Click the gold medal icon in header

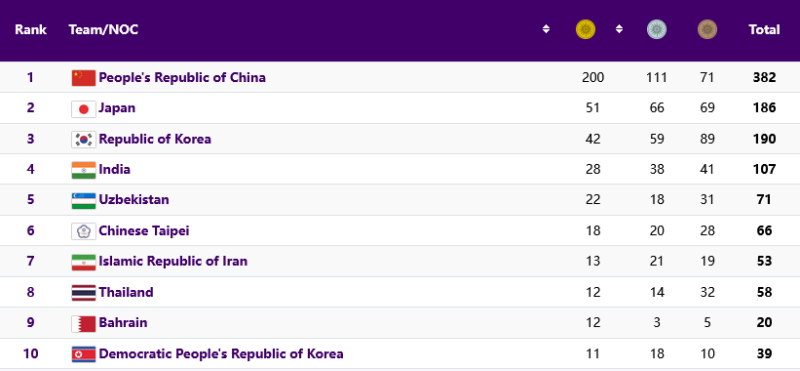[x=585, y=30]
